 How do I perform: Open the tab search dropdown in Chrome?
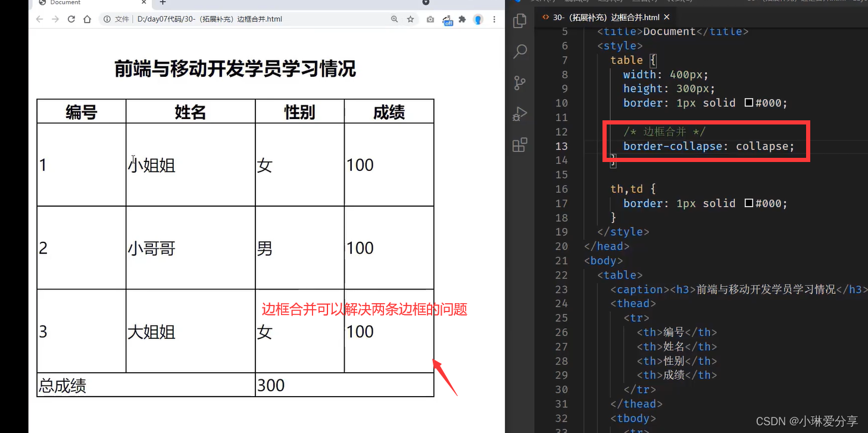tap(426, 2)
